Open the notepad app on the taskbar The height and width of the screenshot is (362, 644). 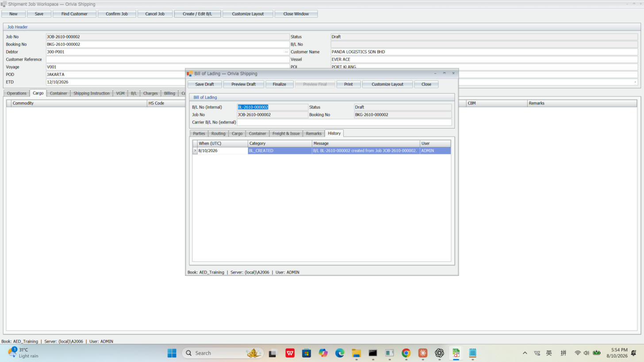(472, 353)
